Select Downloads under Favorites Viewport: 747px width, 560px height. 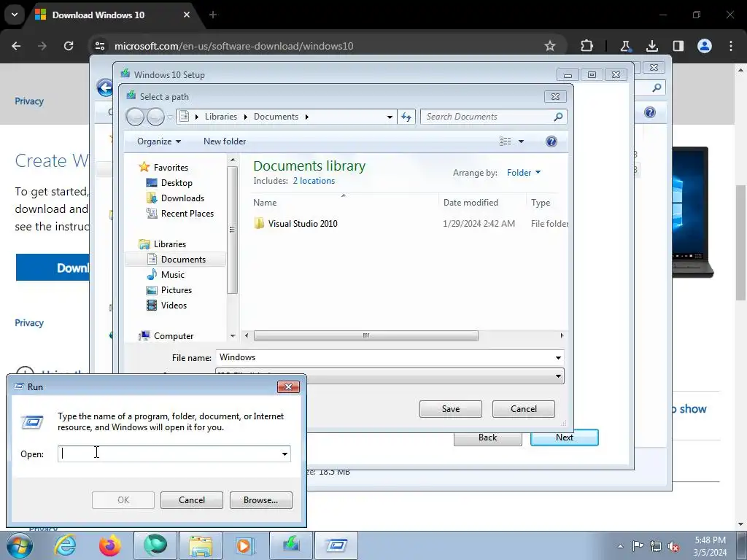pos(182,198)
